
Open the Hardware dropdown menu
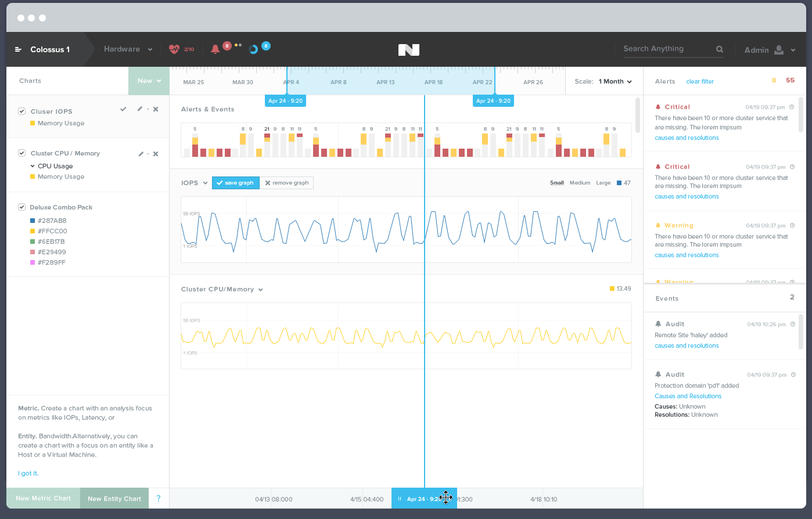[128, 49]
